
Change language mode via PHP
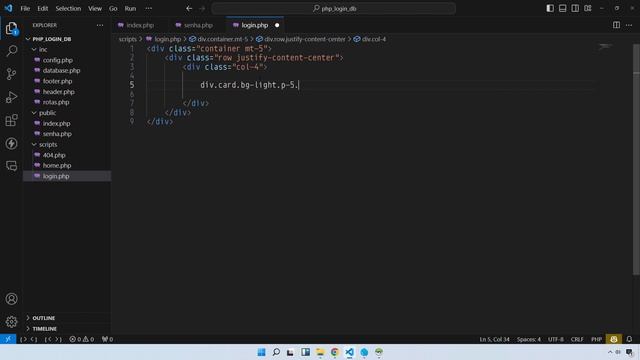(x=596, y=339)
